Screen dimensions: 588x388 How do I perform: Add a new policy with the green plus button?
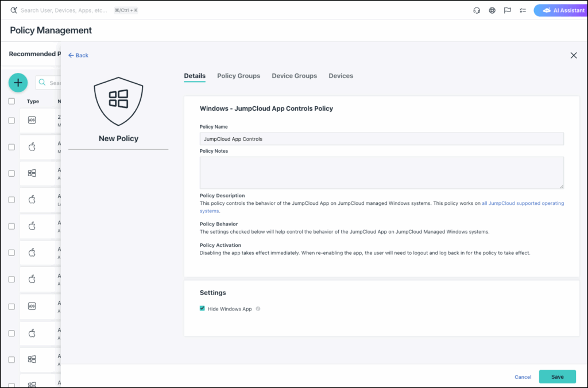click(18, 83)
